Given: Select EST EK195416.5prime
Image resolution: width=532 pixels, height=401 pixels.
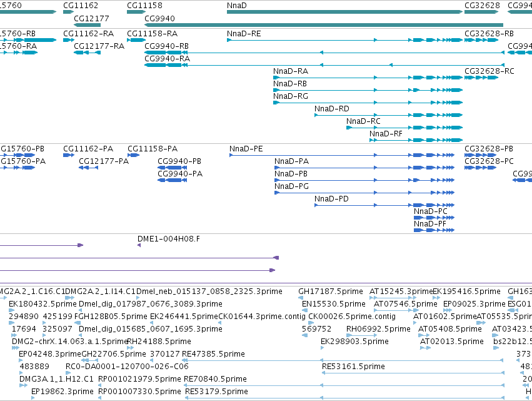Looking at the screenshot, I should pyautogui.click(x=436, y=298).
